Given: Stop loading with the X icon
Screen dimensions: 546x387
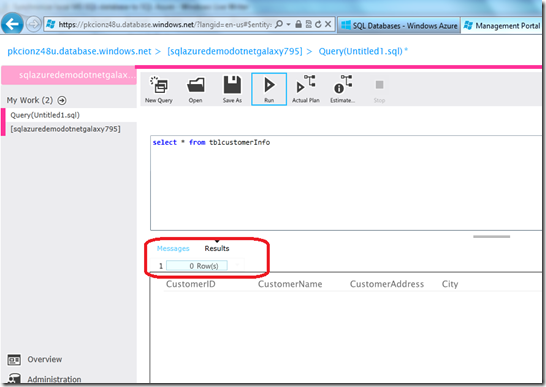Looking at the screenshot, I should [328, 24].
